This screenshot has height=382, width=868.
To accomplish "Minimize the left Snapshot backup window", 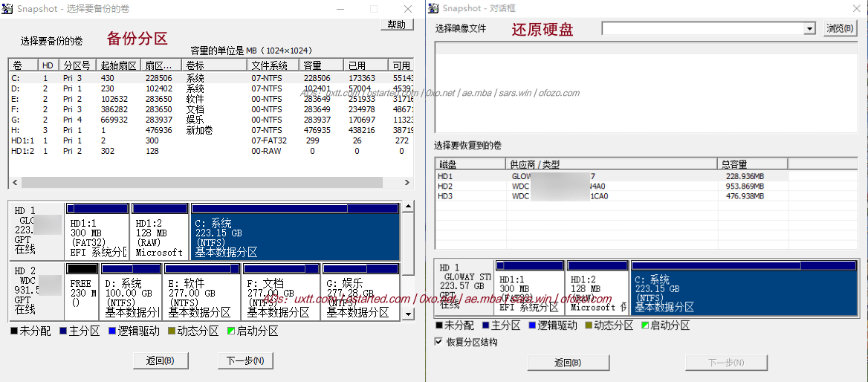I will (340, 9).
